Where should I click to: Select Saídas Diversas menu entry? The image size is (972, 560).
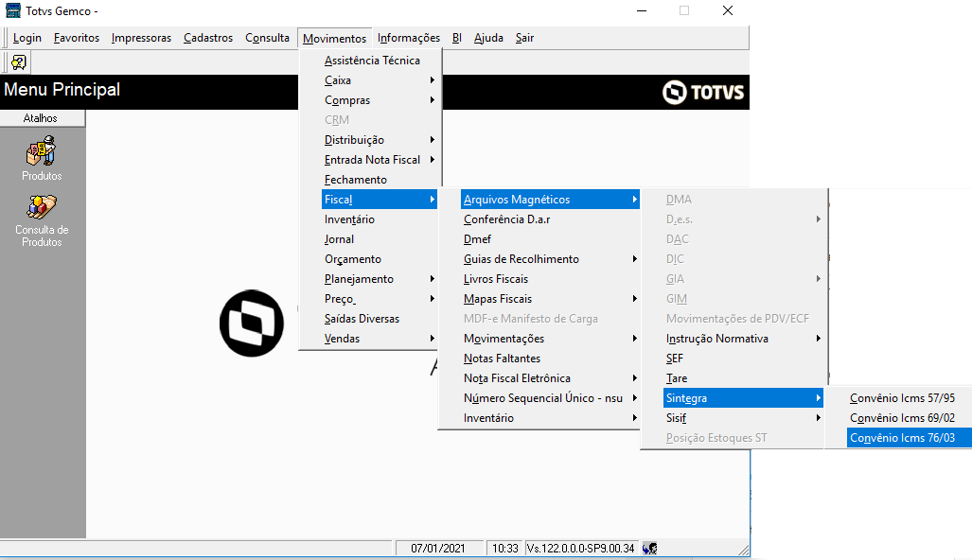coord(380,318)
